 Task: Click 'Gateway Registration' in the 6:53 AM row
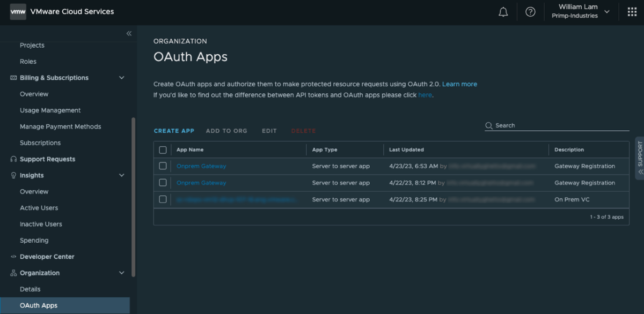pos(584,166)
